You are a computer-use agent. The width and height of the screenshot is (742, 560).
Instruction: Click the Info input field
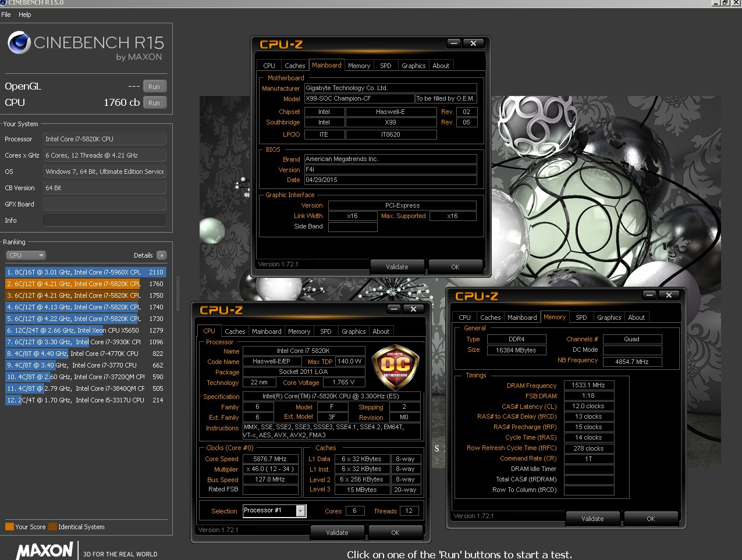pos(105,220)
